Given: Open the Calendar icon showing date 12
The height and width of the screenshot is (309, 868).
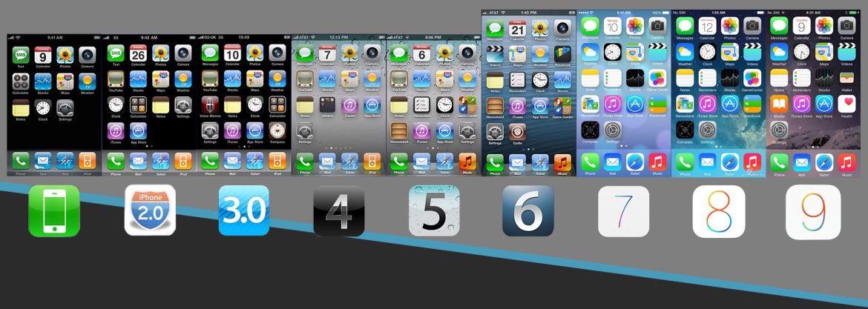Looking at the screenshot, I should click(x=707, y=27).
